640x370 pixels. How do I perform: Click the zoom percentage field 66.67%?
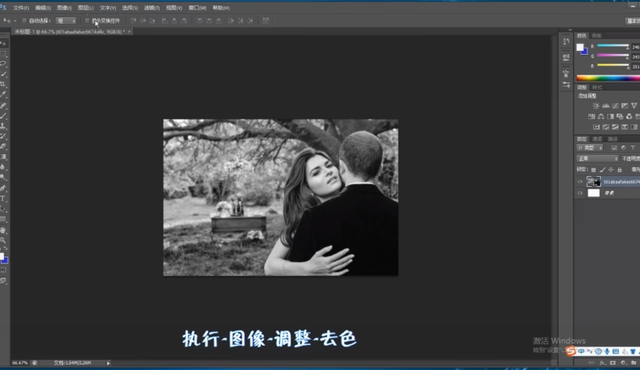[x=20, y=363]
